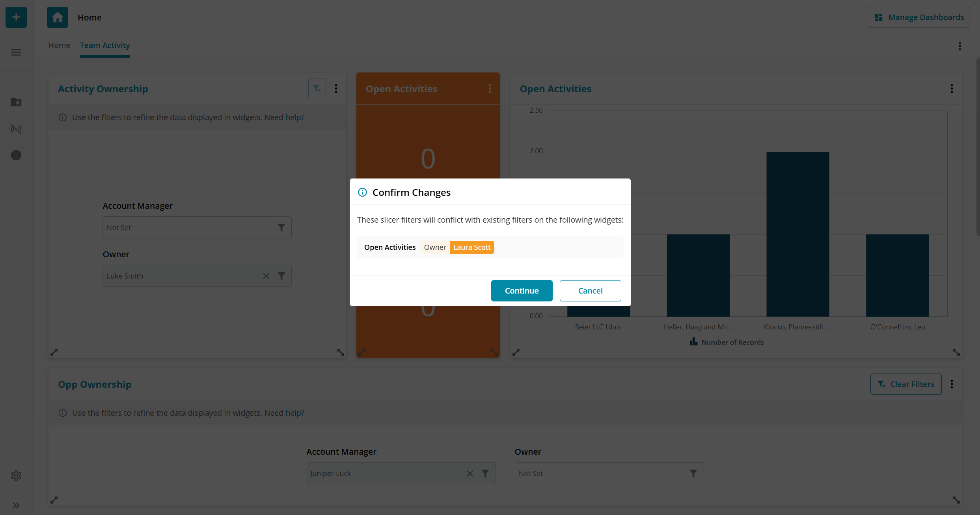Switch to the Home tab
This screenshot has height=515, width=980.
coord(59,45)
